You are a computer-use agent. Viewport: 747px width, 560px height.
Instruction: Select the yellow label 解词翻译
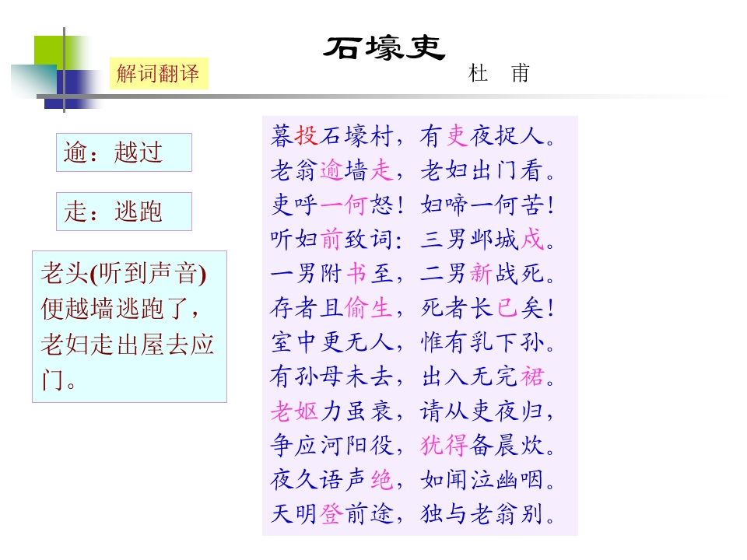pos(159,73)
